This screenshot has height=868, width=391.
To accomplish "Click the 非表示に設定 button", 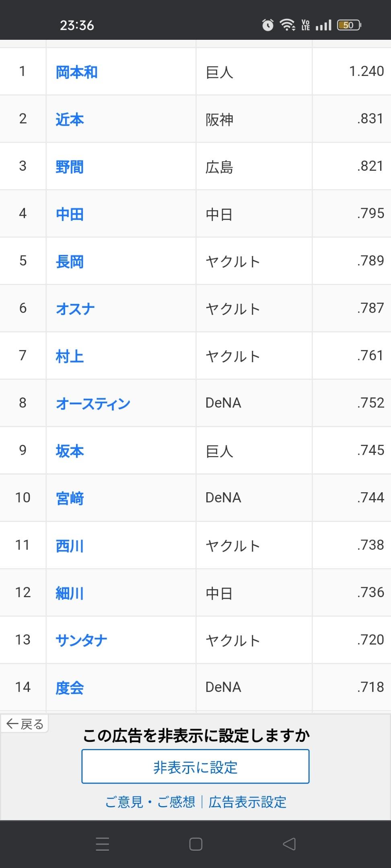I will click(x=195, y=767).
